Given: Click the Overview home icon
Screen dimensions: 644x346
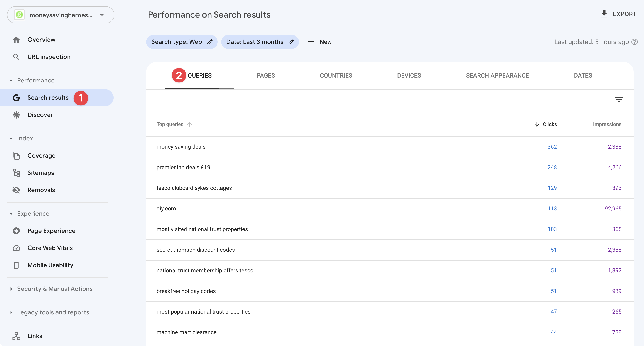Looking at the screenshot, I should coord(16,40).
